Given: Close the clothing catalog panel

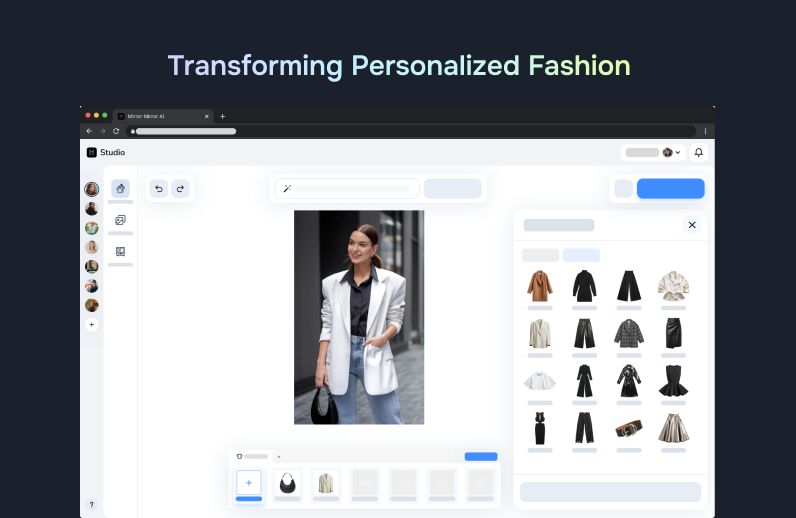Looking at the screenshot, I should (692, 225).
